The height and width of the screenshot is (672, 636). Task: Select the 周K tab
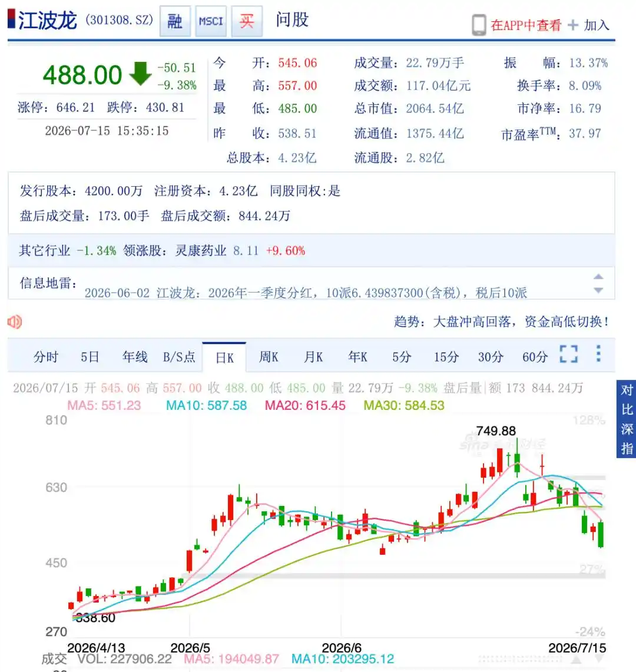coord(269,356)
